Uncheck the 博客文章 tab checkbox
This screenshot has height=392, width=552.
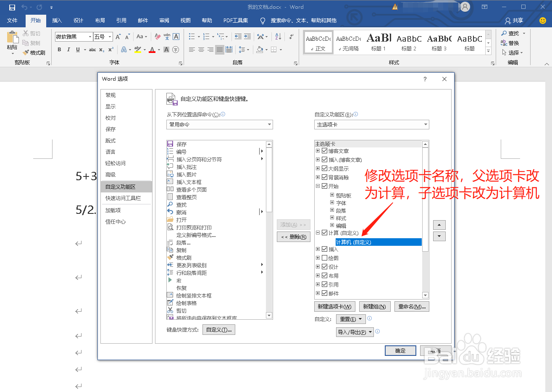pyautogui.click(x=325, y=151)
